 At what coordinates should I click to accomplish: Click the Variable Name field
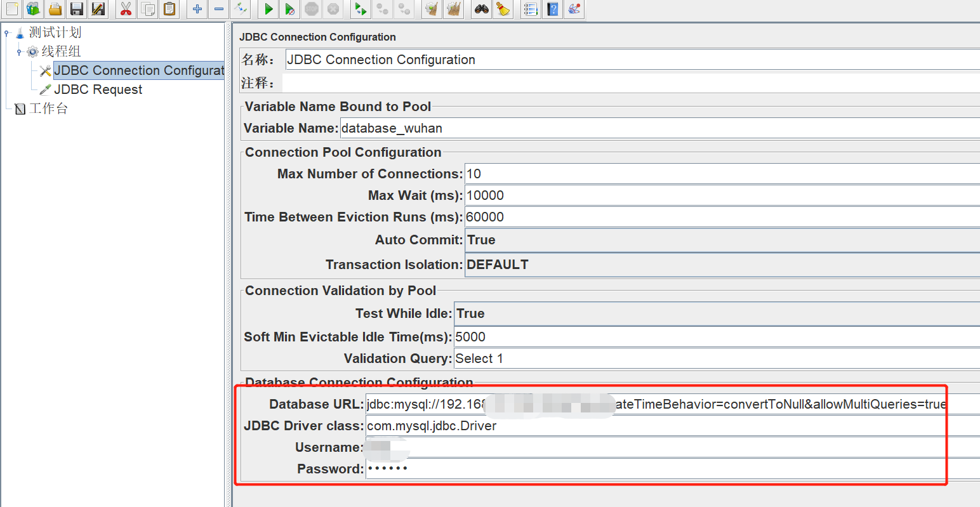tap(660, 128)
